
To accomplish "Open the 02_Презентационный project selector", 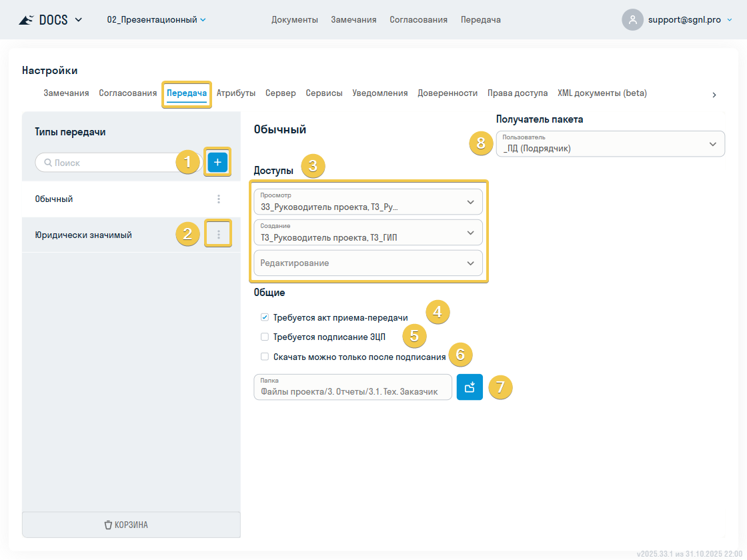I will (156, 20).
